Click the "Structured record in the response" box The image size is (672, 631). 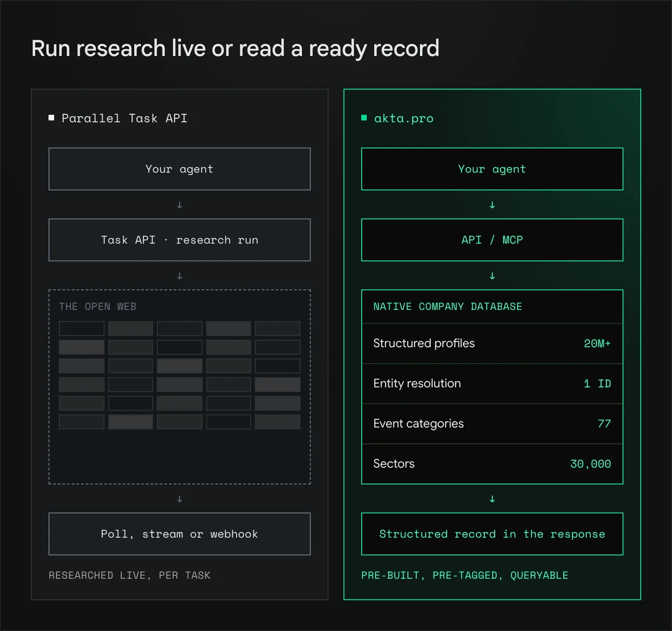point(492,534)
